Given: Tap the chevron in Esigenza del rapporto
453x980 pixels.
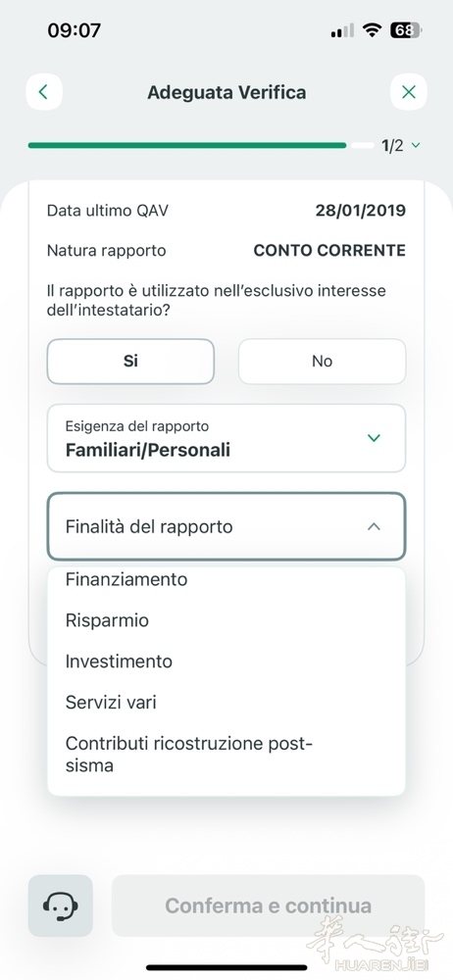Looking at the screenshot, I should pos(374,438).
